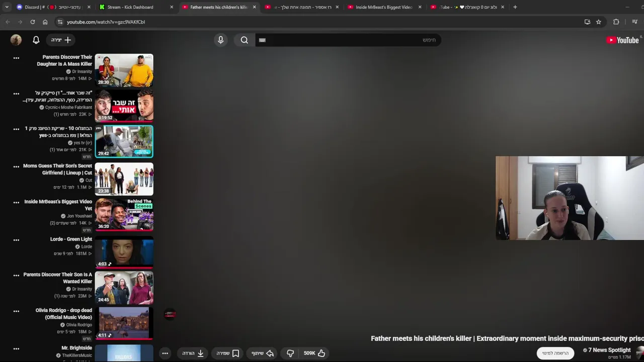Open options for Moms Guess Their Son's video
This screenshot has width=644, height=362.
[x=16, y=166]
